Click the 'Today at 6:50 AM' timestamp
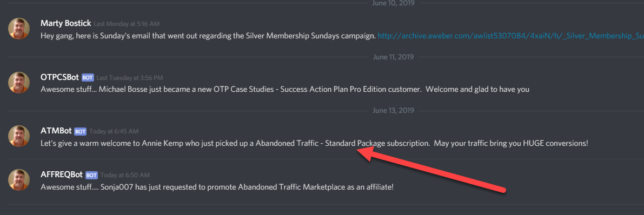This screenshot has width=644, height=215. click(x=125, y=175)
